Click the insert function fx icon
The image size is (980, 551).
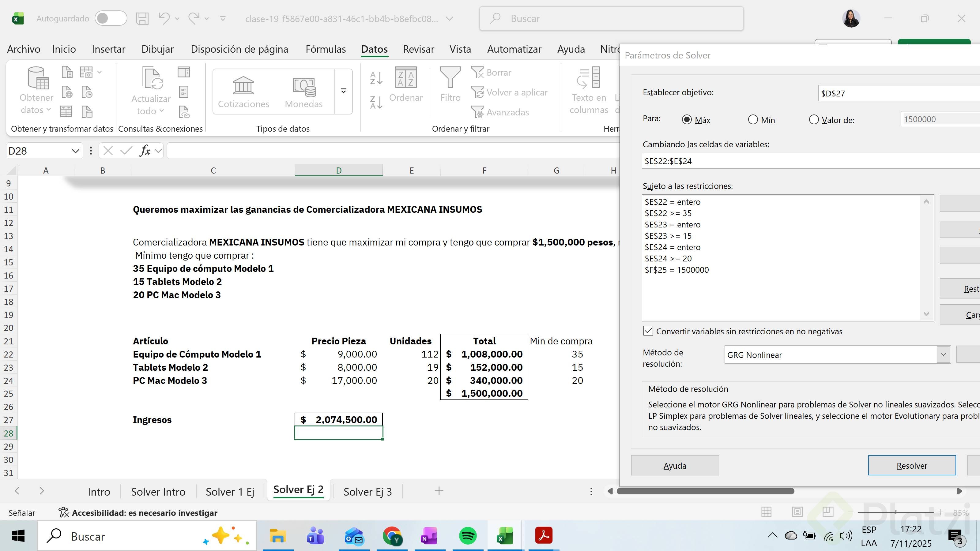point(145,151)
